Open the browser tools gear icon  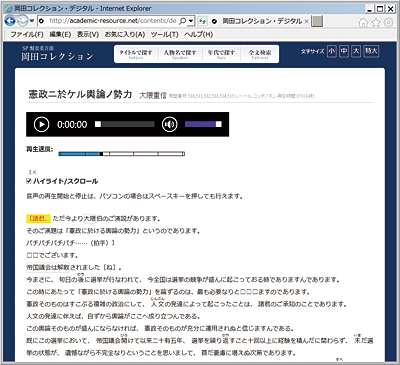389,22
